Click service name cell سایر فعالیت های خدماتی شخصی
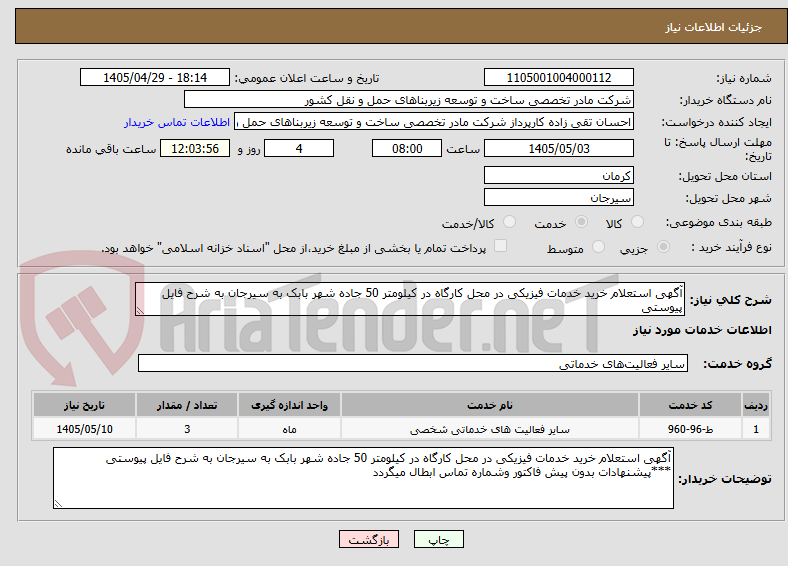 [x=490, y=429]
